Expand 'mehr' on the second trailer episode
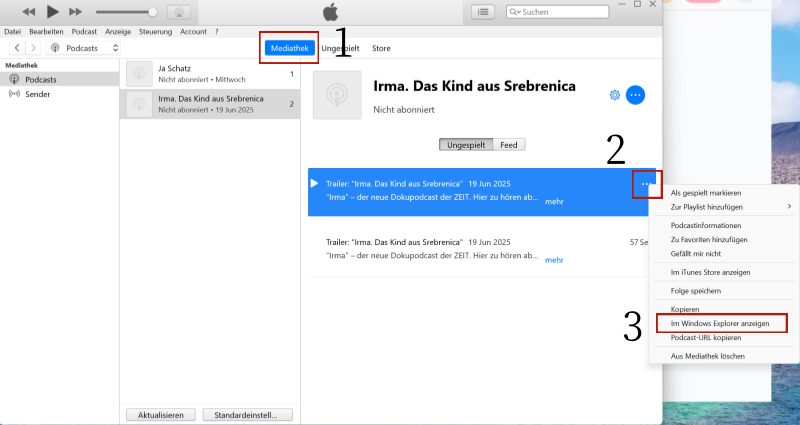Screen dimensions: 800x425 554,260
